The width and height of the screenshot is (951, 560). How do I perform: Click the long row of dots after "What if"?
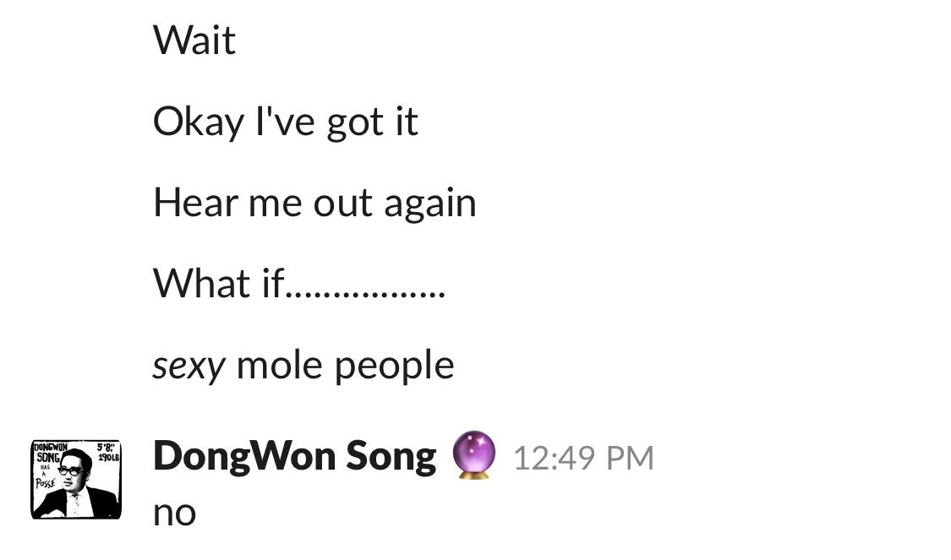pos(366,295)
